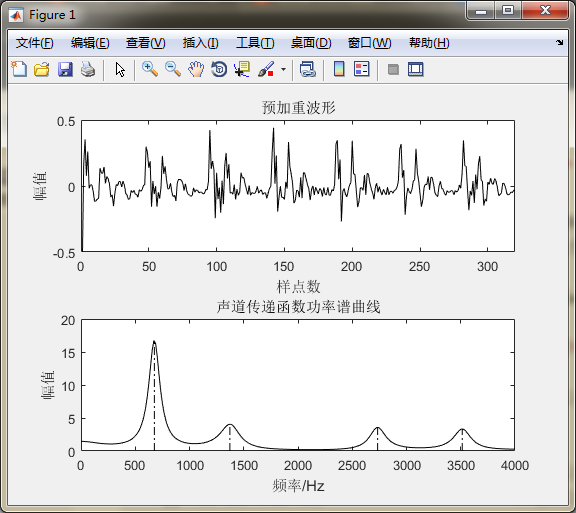Close the Figure 1 window
Screen dimensions: 576x513
[x=545, y=11]
